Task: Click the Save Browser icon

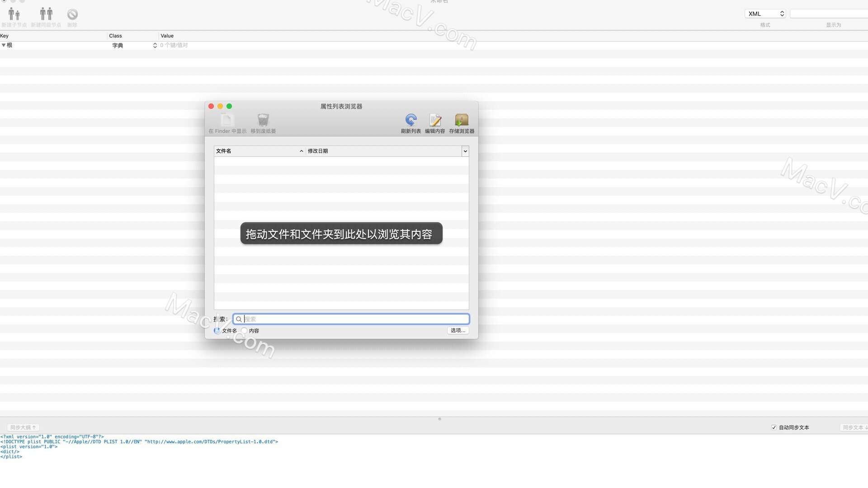Action: point(462,120)
